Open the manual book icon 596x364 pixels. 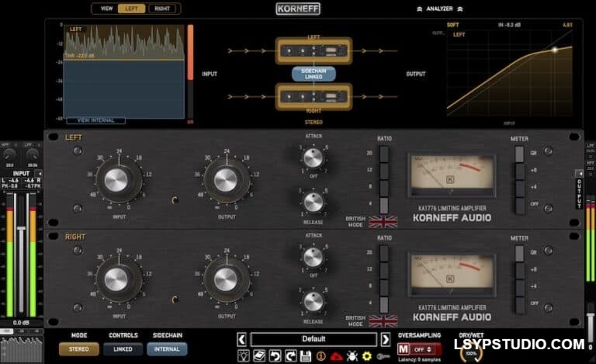tap(259, 356)
